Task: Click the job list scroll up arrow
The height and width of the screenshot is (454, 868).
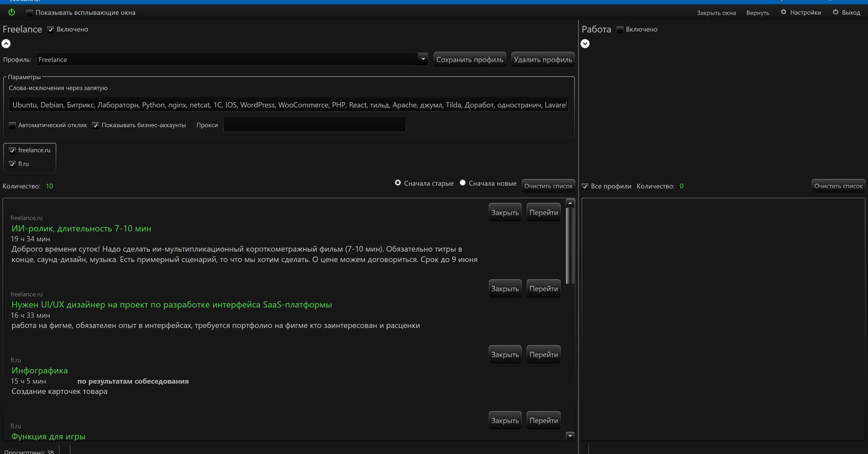Action: click(x=570, y=203)
